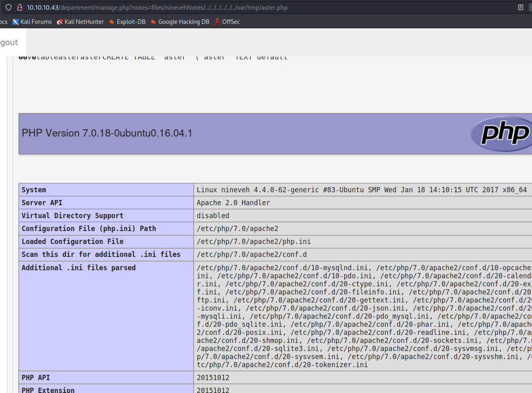This screenshot has width=532, height=393.
Task: Select /etc/php/7.0/apache2 path value
Action: pyautogui.click(x=238, y=229)
